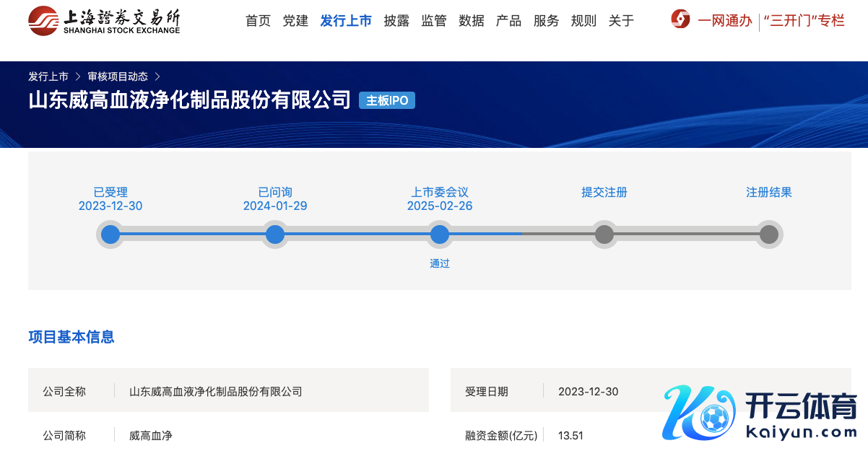Click the 关于 menu item
Image resolution: width=868 pixels, height=456 pixels.
[x=621, y=21]
